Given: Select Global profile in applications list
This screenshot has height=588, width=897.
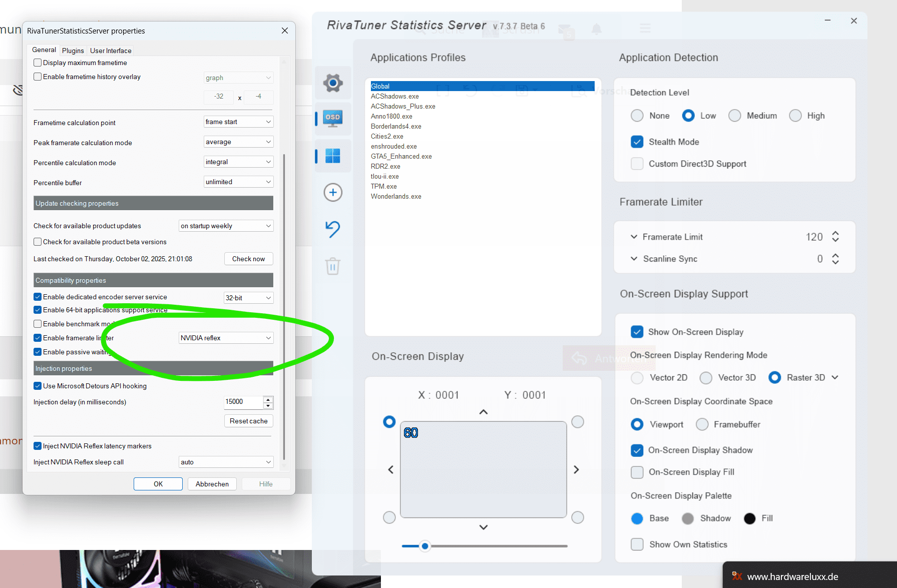Looking at the screenshot, I should point(483,86).
